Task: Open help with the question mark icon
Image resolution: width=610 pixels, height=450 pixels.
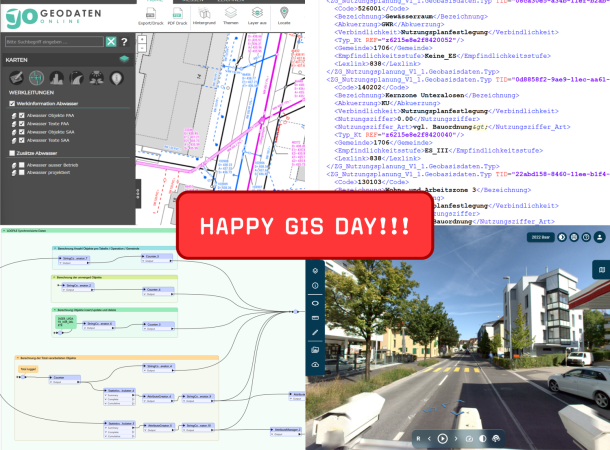Action: [x=124, y=42]
